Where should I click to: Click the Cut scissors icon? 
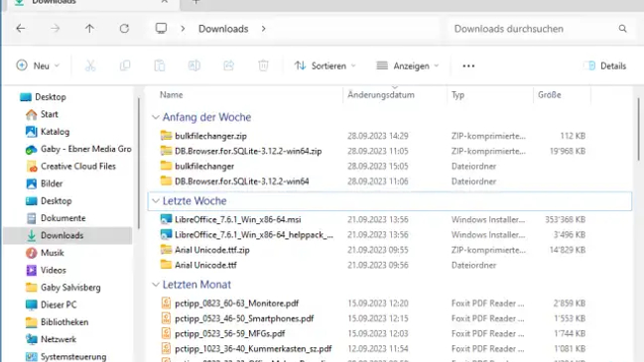click(x=90, y=65)
